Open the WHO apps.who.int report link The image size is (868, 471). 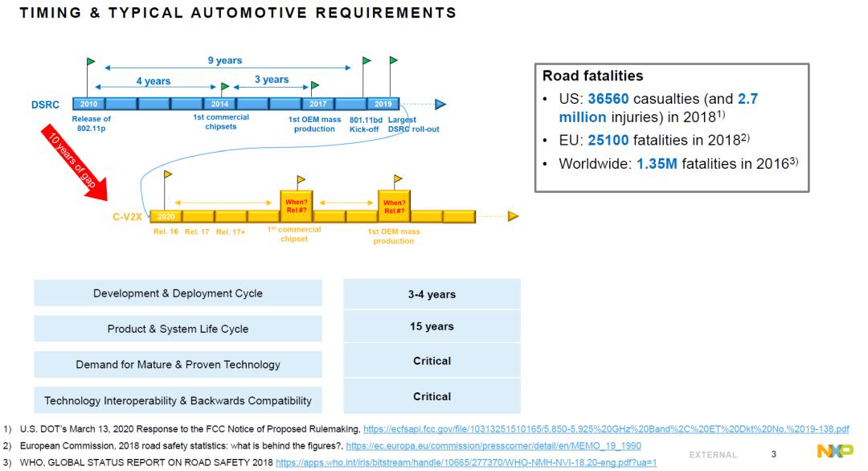(466, 462)
